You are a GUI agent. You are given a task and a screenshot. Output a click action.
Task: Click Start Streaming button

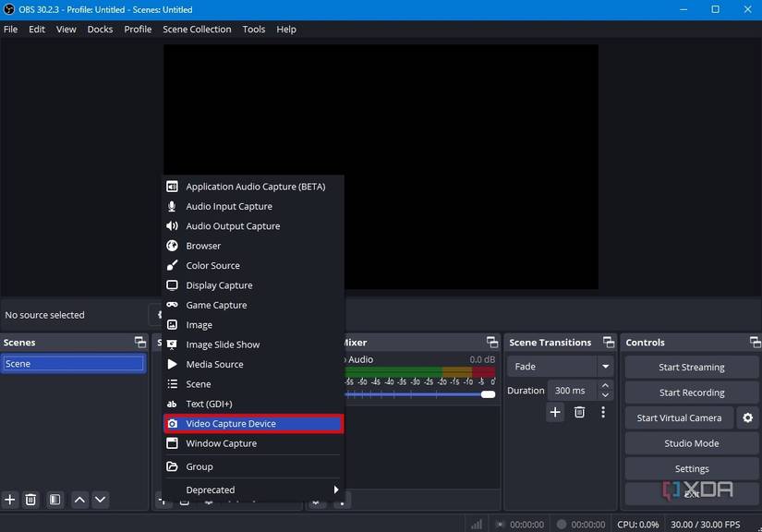692,368
